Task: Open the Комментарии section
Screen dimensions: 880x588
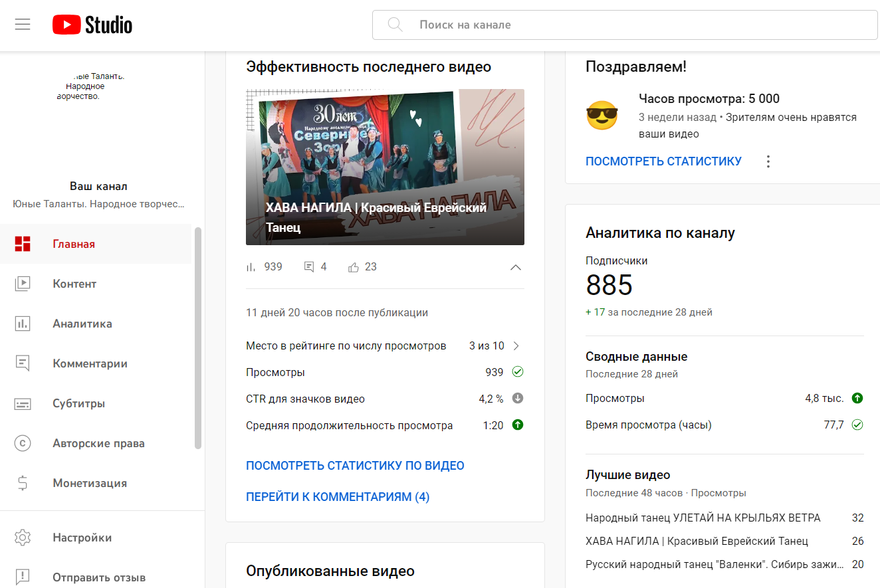Action: coord(96,363)
